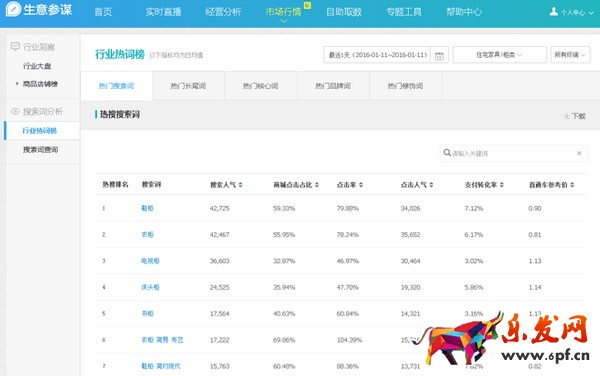The width and height of the screenshot is (600, 376).
Task: Switch to the 热门搜索词 tab
Action: 116,86
